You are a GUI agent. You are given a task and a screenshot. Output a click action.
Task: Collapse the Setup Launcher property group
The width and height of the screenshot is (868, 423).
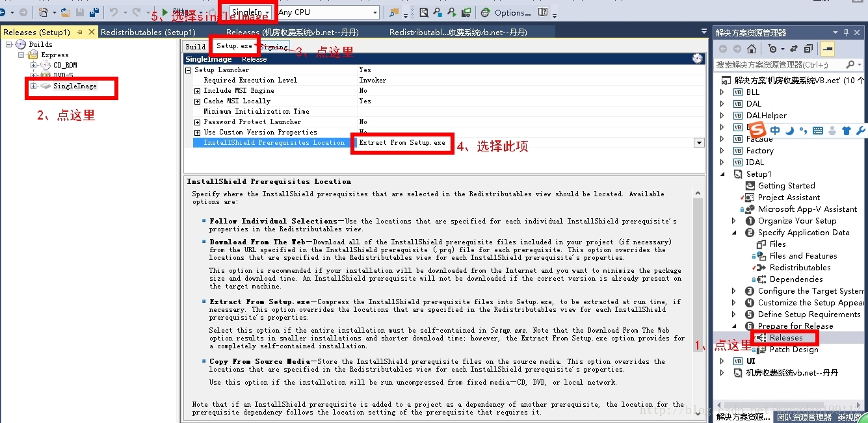(189, 70)
